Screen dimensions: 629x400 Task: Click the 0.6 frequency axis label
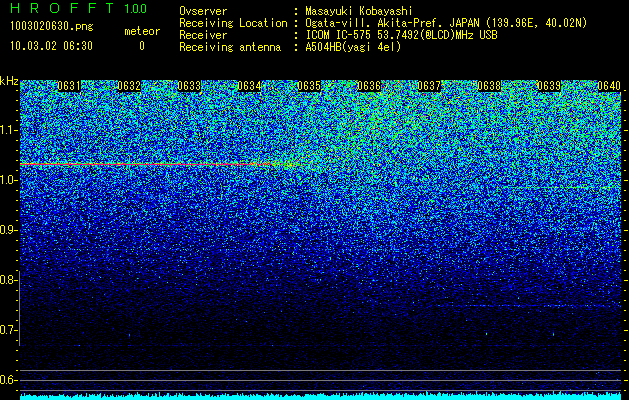pos(9,380)
